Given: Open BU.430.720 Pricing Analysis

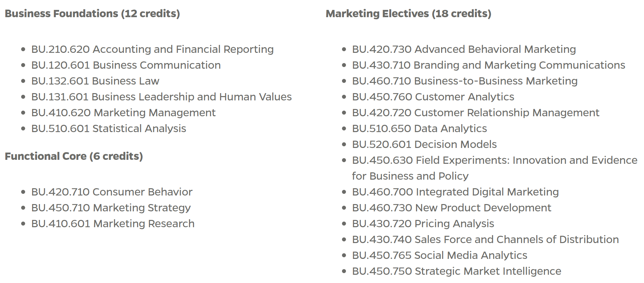Looking at the screenshot, I should point(423,224).
